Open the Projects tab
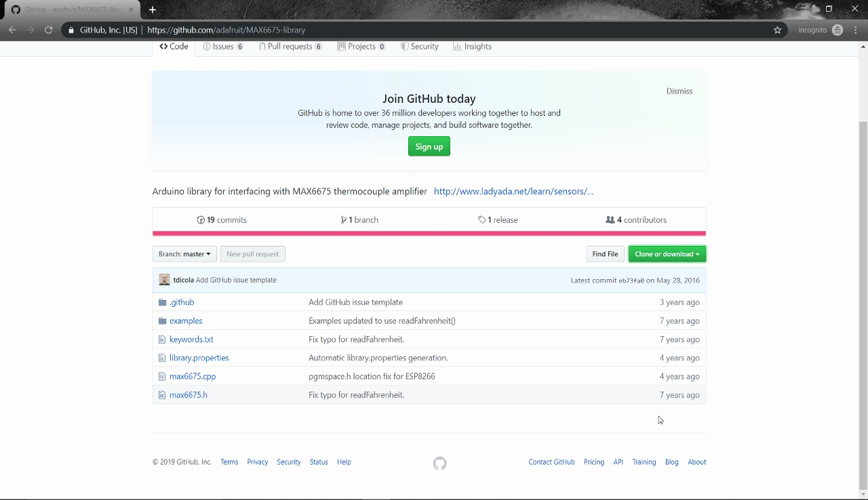The image size is (868, 500). pyautogui.click(x=361, y=47)
